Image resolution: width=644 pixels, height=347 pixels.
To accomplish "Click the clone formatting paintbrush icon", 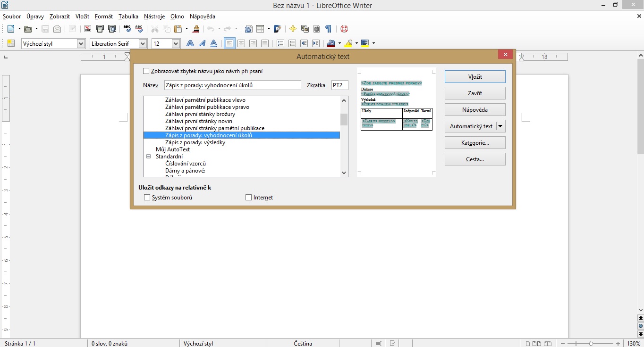I will (196, 29).
